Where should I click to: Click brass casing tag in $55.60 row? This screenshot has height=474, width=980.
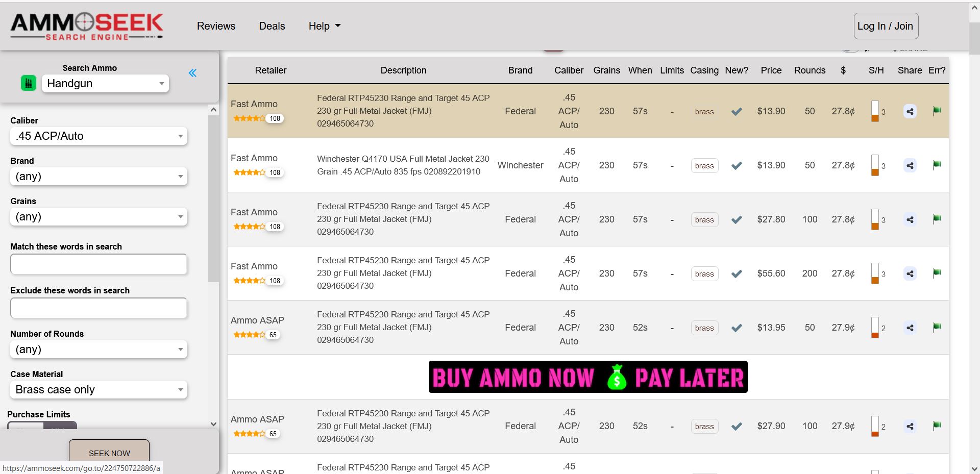tap(704, 274)
